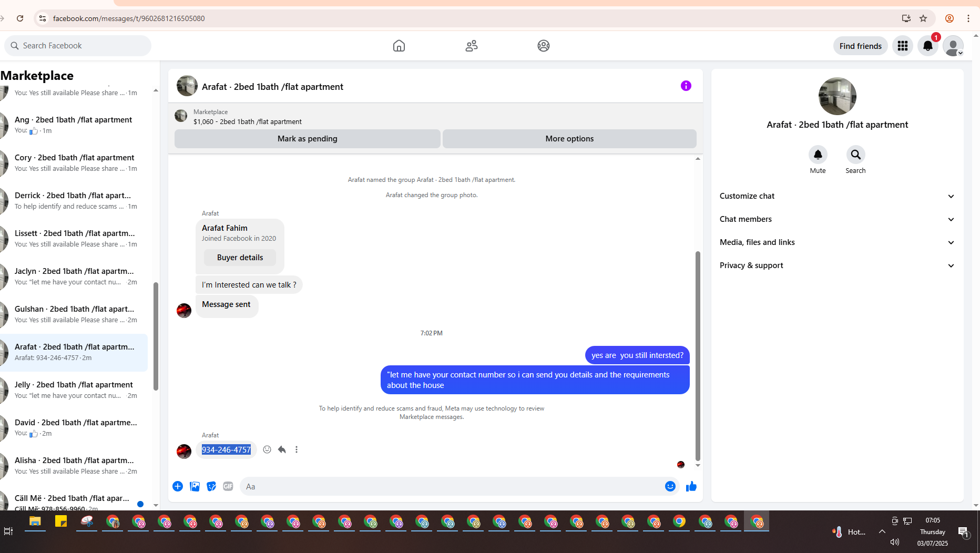Open the Facebook Home icon
Viewport: 980px width, 553px height.
[x=399, y=46]
